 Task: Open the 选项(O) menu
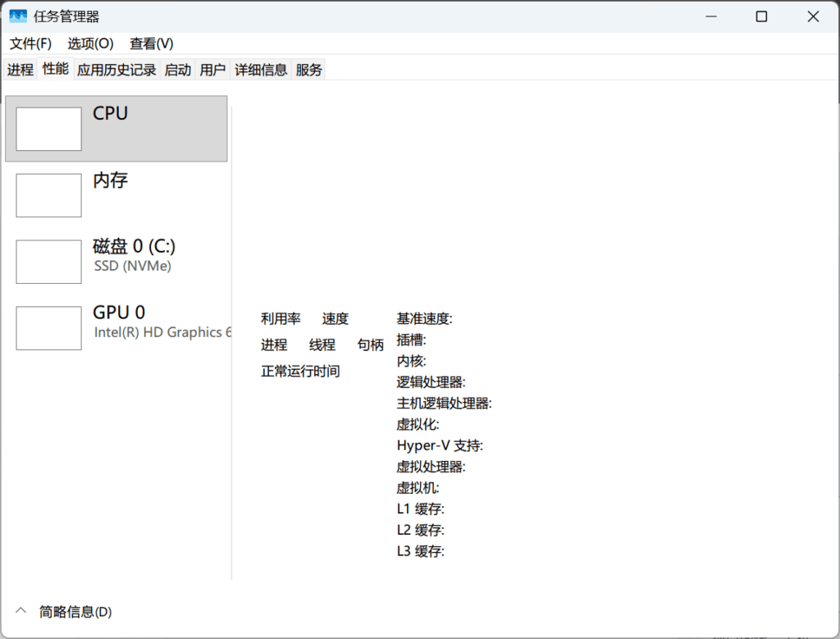click(x=89, y=43)
